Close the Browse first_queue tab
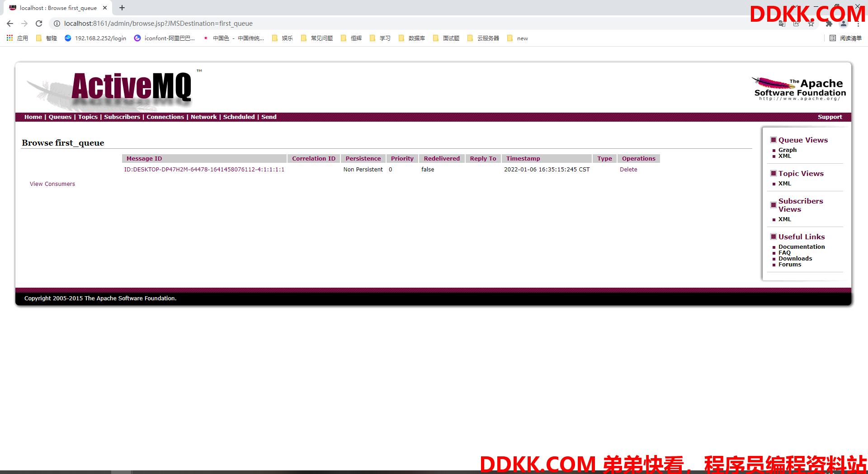The image size is (868, 474). coord(105,8)
